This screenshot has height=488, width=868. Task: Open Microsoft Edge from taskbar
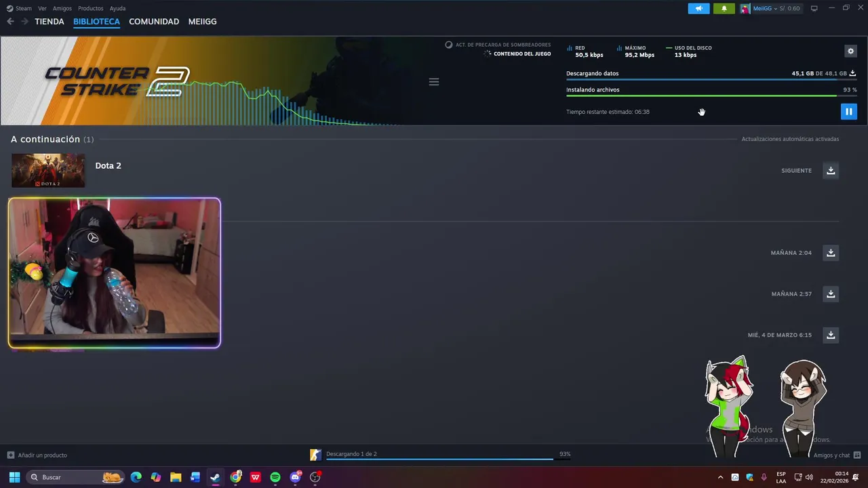click(136, 477)
